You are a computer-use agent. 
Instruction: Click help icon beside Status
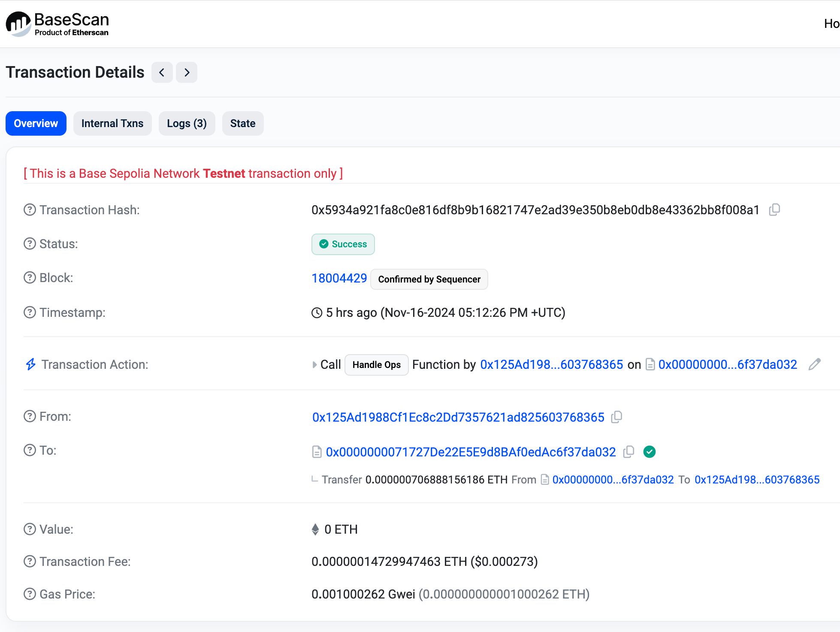tap(30, 244)
